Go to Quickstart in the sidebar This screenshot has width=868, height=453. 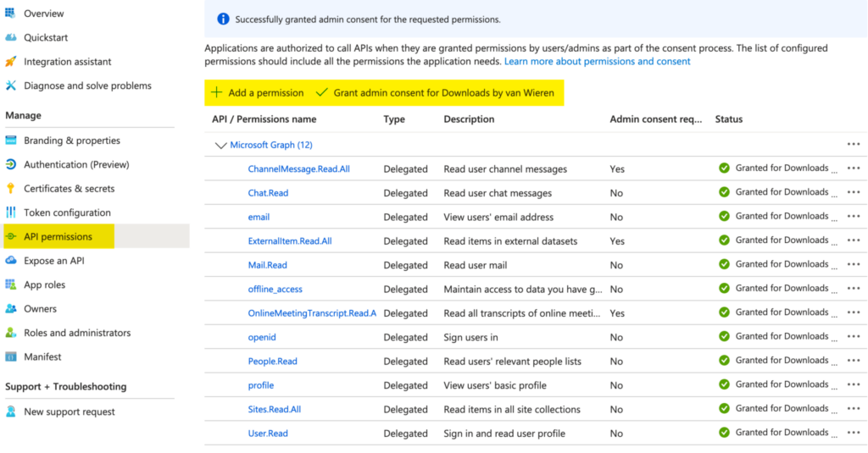tap(46, 37)
